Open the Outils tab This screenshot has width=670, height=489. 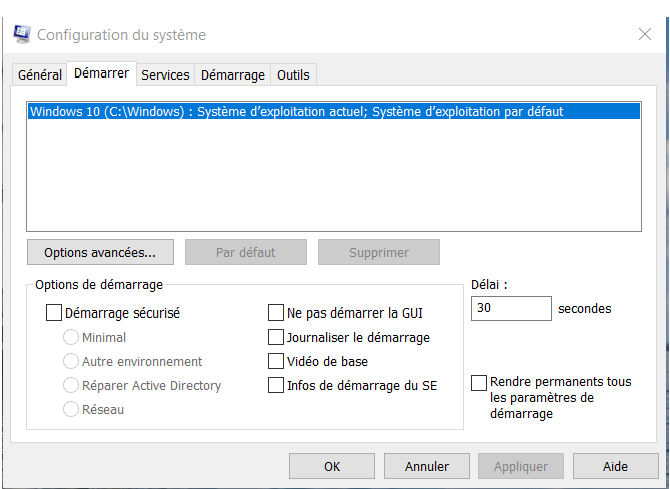click(x=293, y=75)
